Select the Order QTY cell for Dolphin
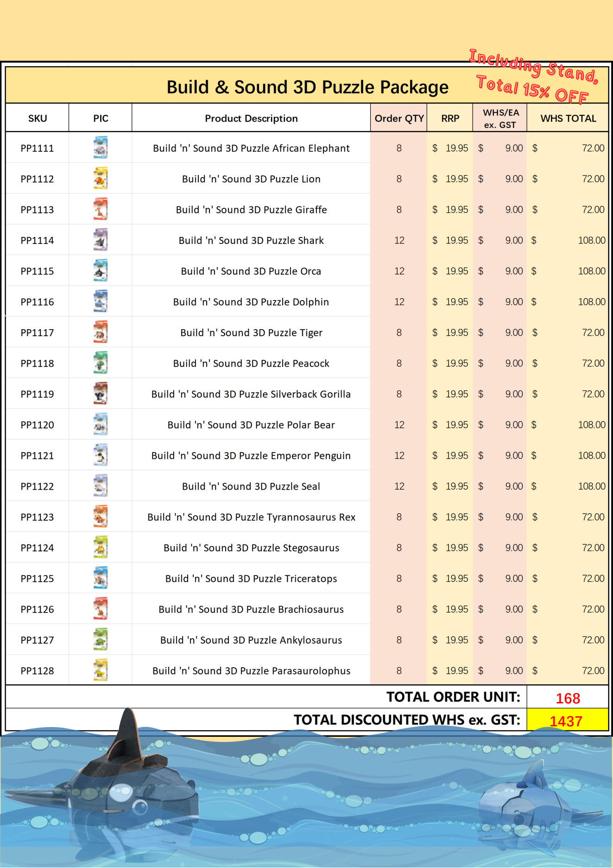The width and height of the screenshot is (613, 868). click(x=398, y=302)
